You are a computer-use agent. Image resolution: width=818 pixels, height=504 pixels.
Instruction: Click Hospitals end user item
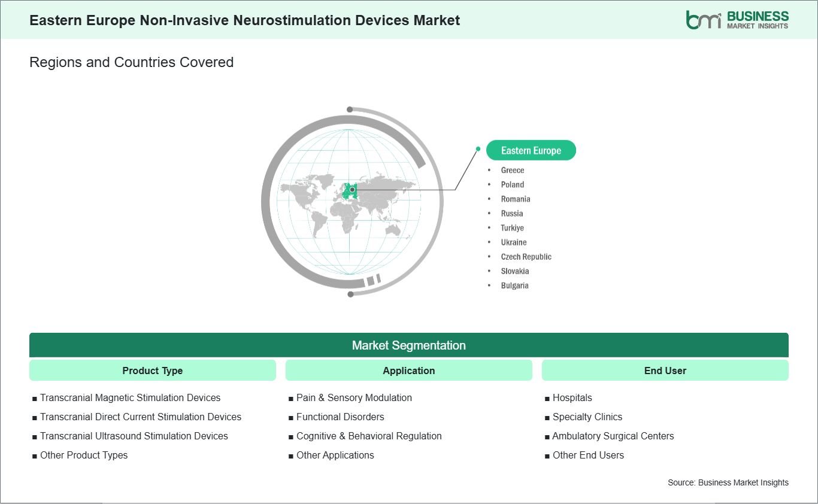pyautogui.click(x=572, y=397)
